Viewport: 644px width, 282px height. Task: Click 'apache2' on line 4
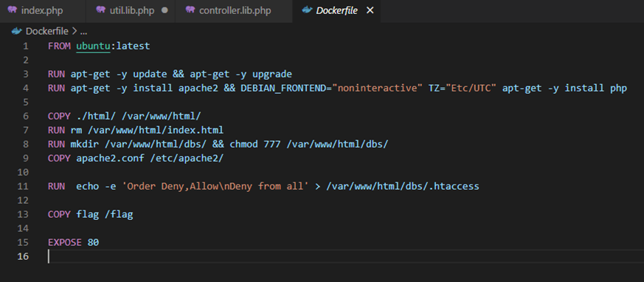point(198,89)
